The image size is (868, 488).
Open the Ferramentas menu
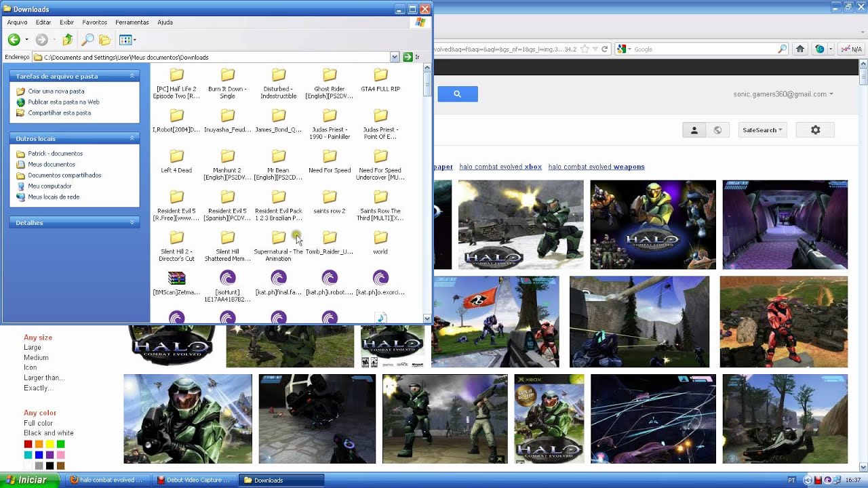132,22
